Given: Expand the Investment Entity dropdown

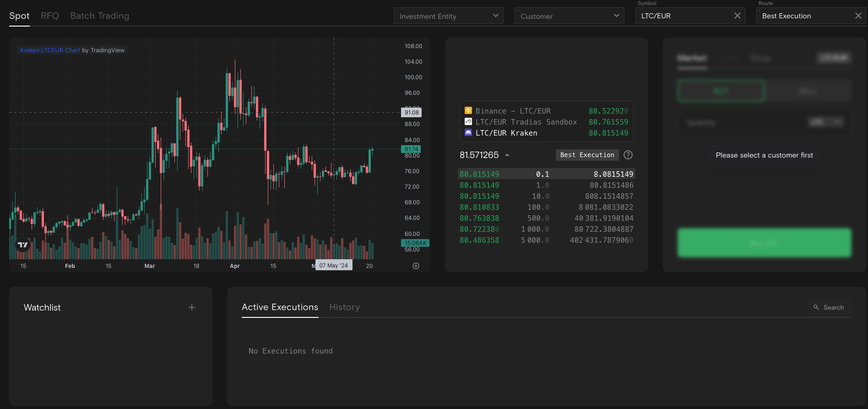Looking at the screenshot, I should pyautogui.click(x=448, y=16).
